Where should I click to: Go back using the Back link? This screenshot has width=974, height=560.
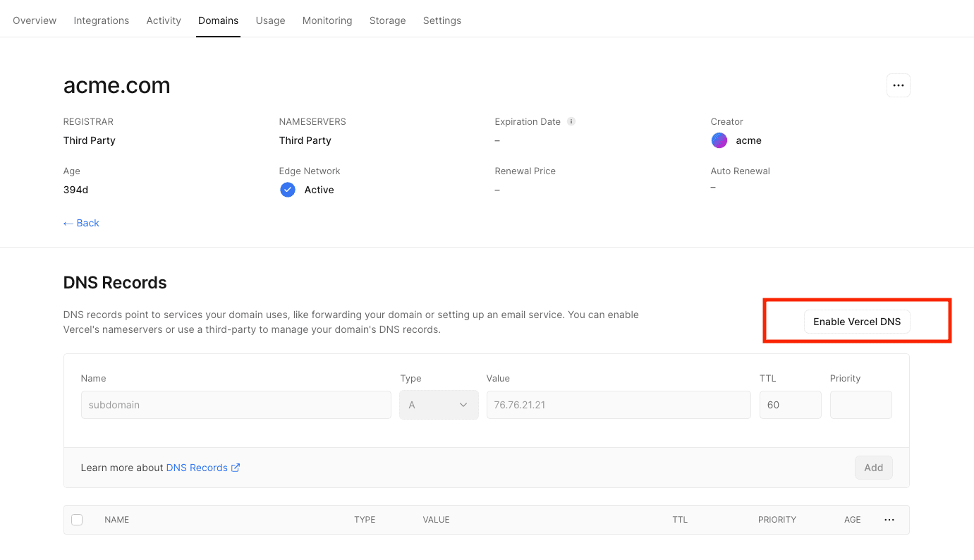click(81, 223)
